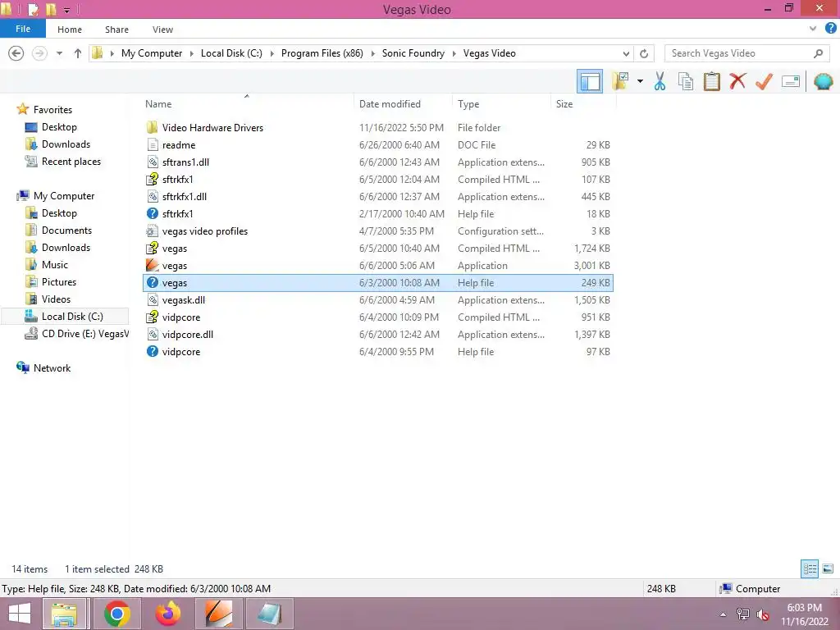Viewport: 840px width, 630px height.
Task: Expand the arrow after 'Sonic Foundry' breadcrumb
Action: [x=454, y=53]
